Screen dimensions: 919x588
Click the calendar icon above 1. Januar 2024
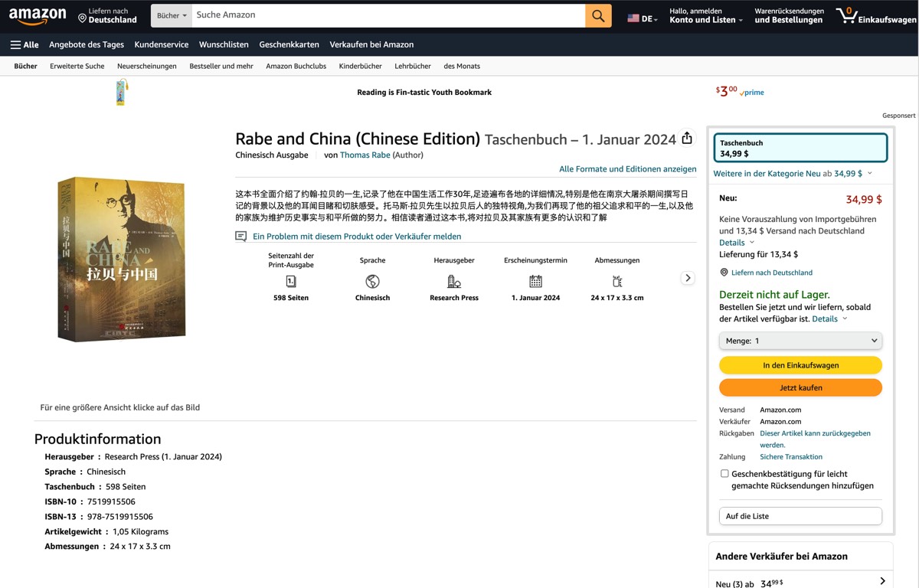click(x=535, y=281)
